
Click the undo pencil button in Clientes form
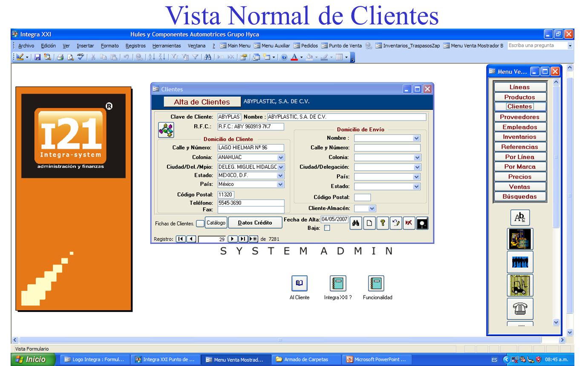tap(396, 223)
